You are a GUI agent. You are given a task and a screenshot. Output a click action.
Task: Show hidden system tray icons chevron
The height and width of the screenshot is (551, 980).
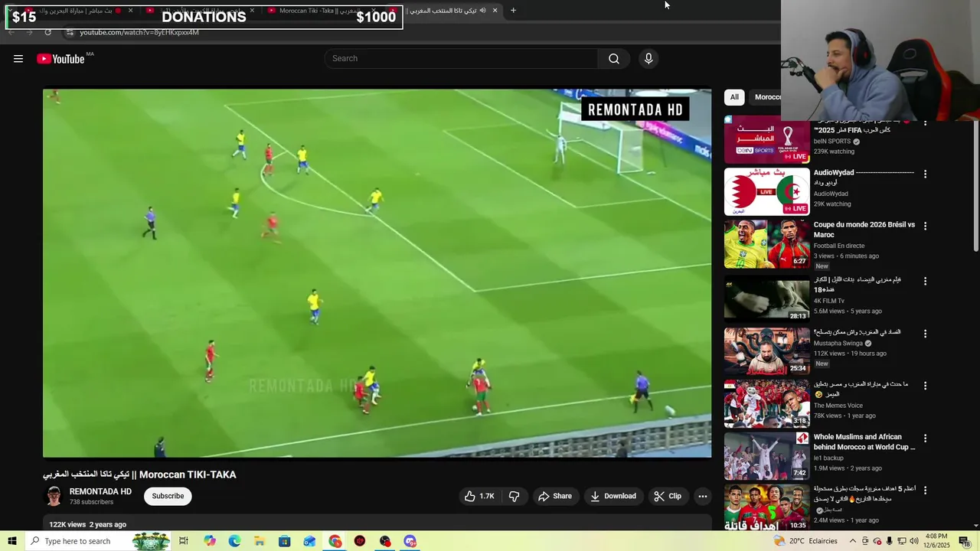click(x=852, y=541)
